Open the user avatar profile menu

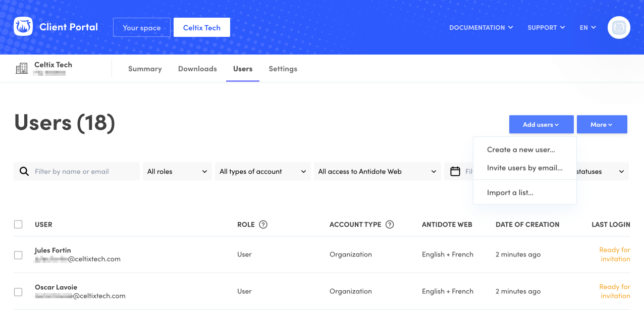(x=619, y=27)
